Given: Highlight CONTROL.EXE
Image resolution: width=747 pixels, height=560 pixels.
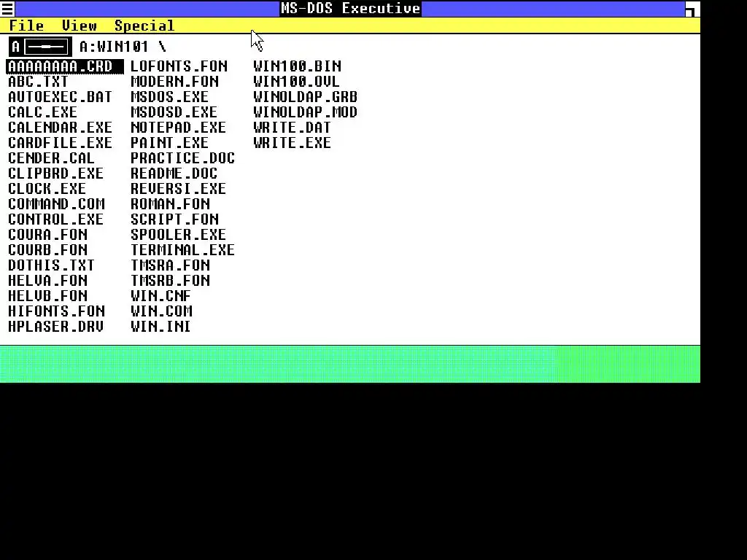Looking at the screenshot, I should pyautogui.click(x=55, y=219).
